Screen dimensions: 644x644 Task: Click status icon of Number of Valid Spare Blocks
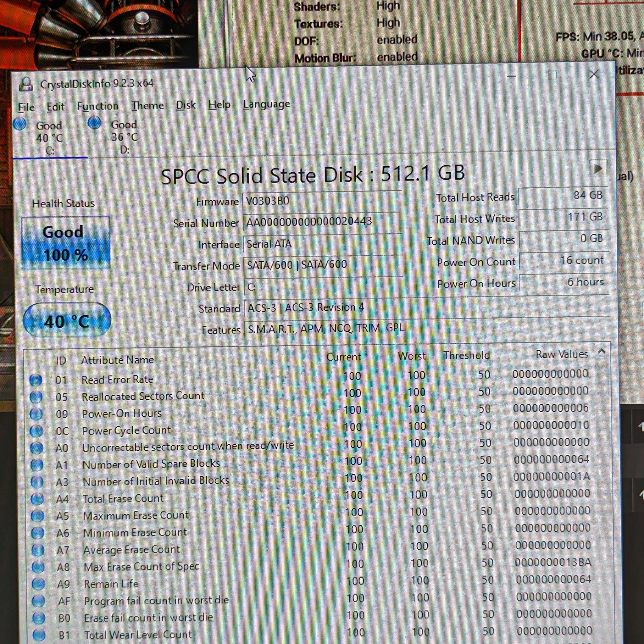pos(37,465)
